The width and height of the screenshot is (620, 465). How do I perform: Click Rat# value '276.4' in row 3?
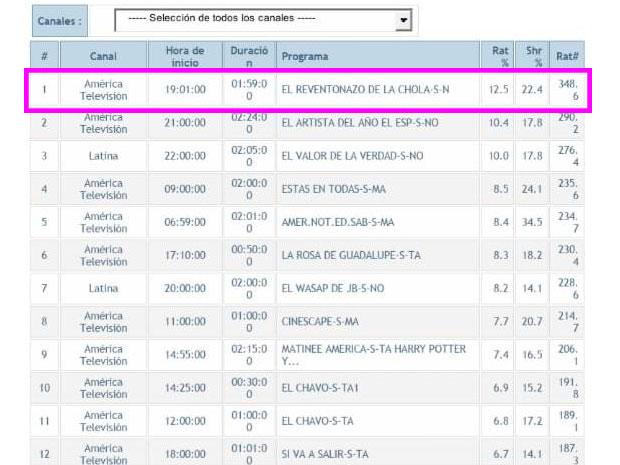pos(568,156)
